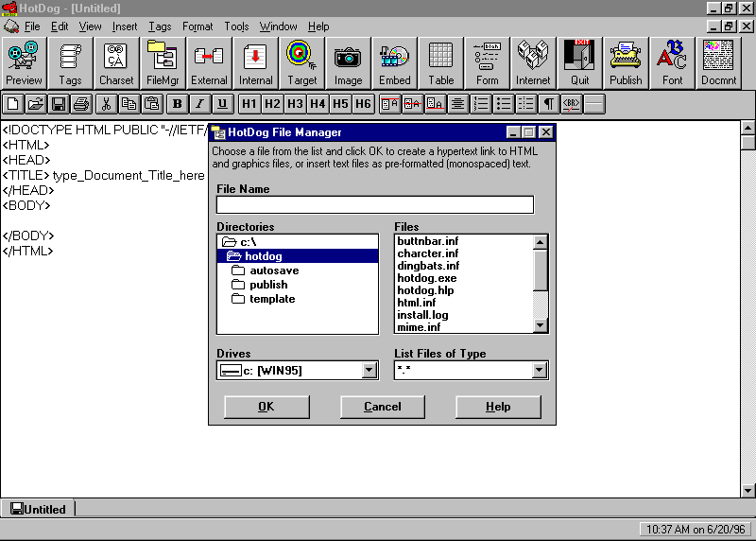The width and height of the screenshot is (756, 541).
Task: Open the Font tool
Action: pyautogui.click(x=672, y=63)
